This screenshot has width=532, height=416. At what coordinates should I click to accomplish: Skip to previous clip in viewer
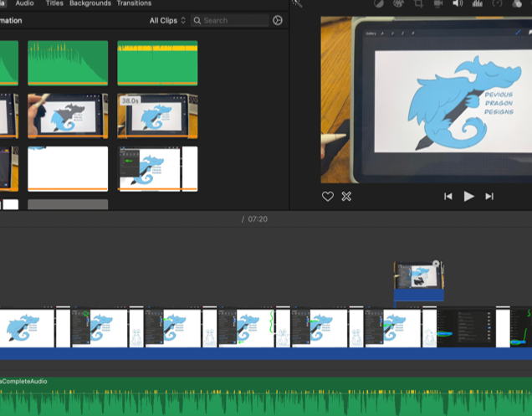tap(448, 197)
